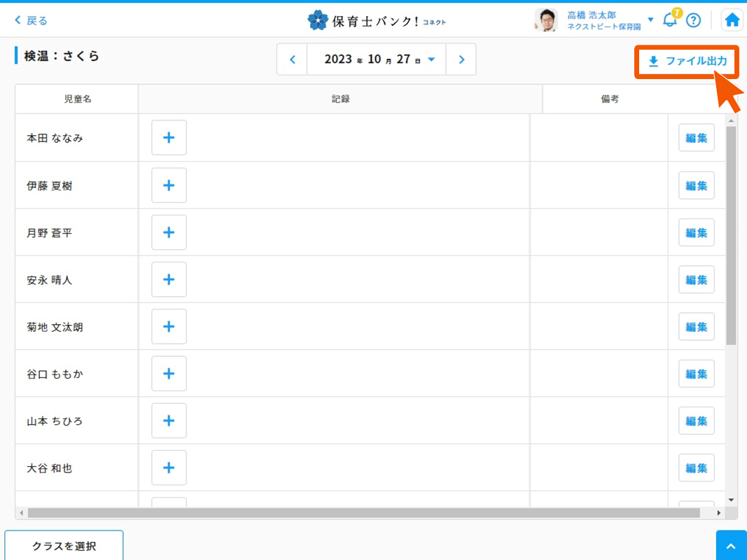
Task: Go to previous day arrow
Action: [x=293, y=59]
